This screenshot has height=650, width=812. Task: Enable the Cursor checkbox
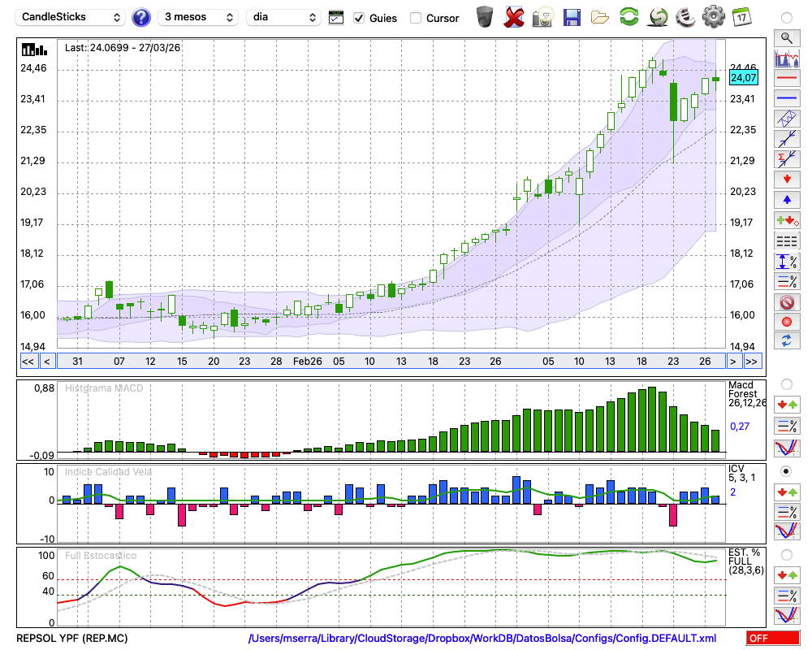pyautogui.click(x=416, y=18)
